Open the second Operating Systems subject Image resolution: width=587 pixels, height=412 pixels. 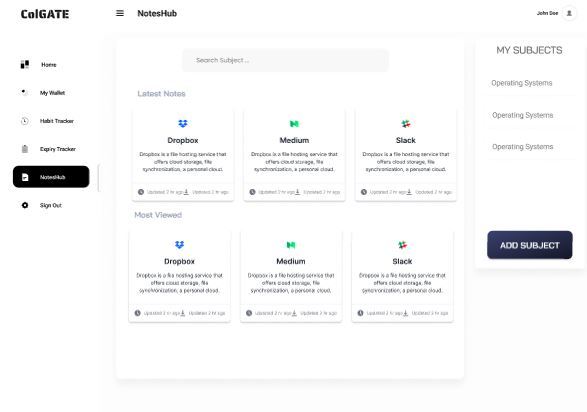coord(522,115)
